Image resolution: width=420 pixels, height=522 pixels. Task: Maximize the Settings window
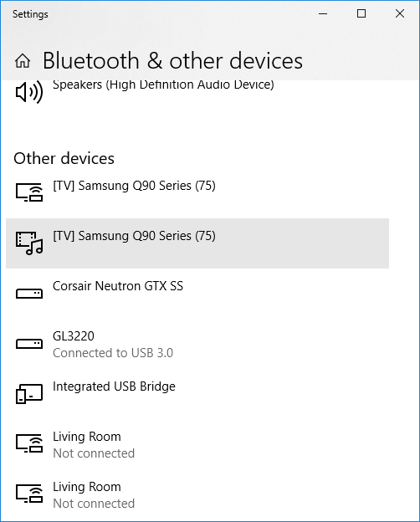tap(361, 13)
